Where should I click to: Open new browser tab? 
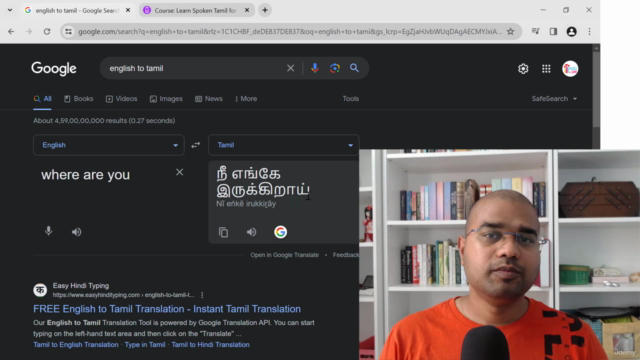tap(265, 10)
